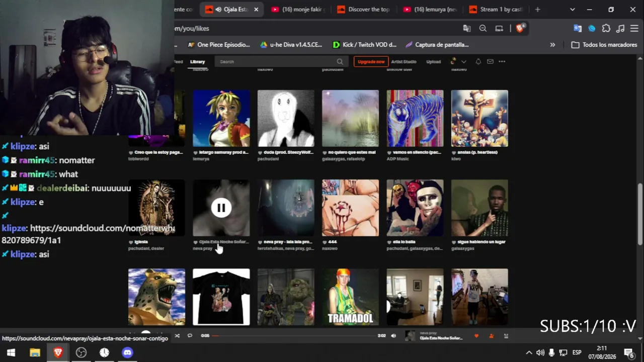644x362 pixels.
Task: Open the One Piece Episodio bookmark
Action: [218, 45]
